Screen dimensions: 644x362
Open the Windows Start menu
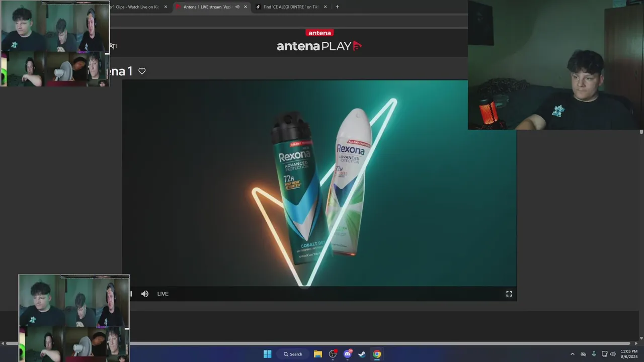click(x=268, y=354)
